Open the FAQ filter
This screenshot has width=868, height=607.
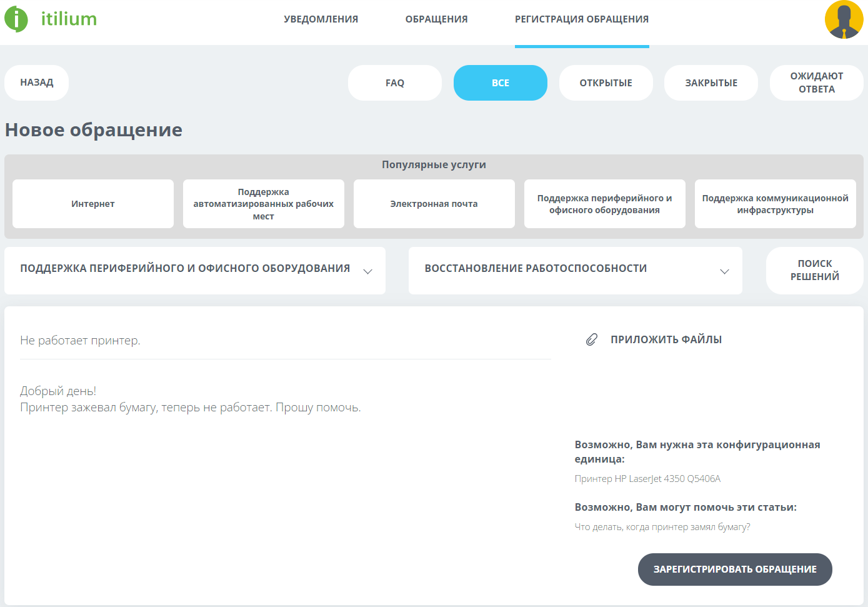395,83
